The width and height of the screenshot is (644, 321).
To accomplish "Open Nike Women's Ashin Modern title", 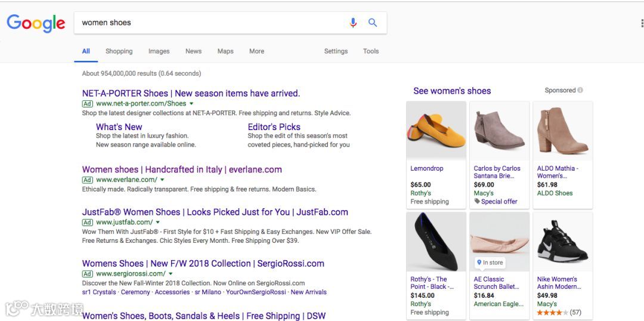I will coord(559,283).
